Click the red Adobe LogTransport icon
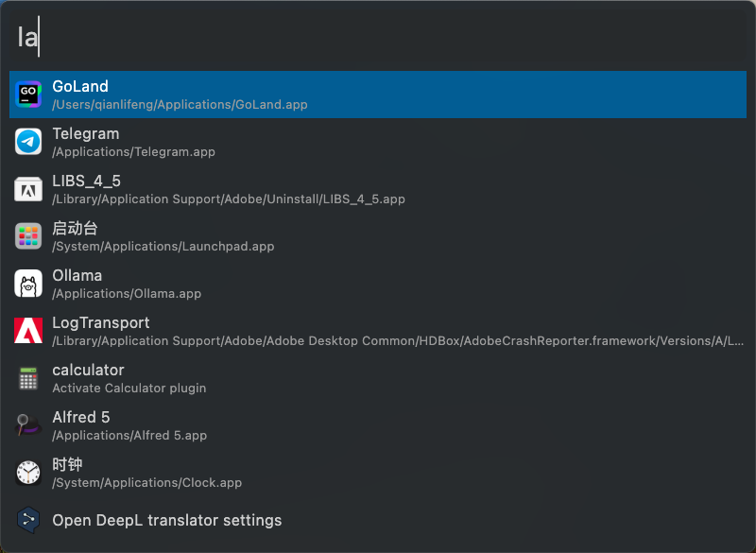The image size is (756, 553). [28, 331]
